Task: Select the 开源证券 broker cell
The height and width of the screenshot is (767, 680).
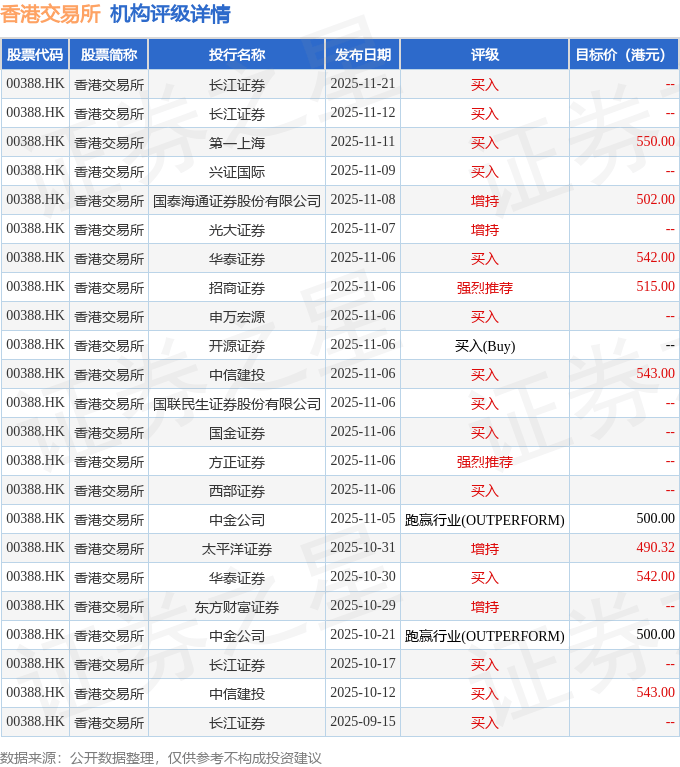Action: 237,346
